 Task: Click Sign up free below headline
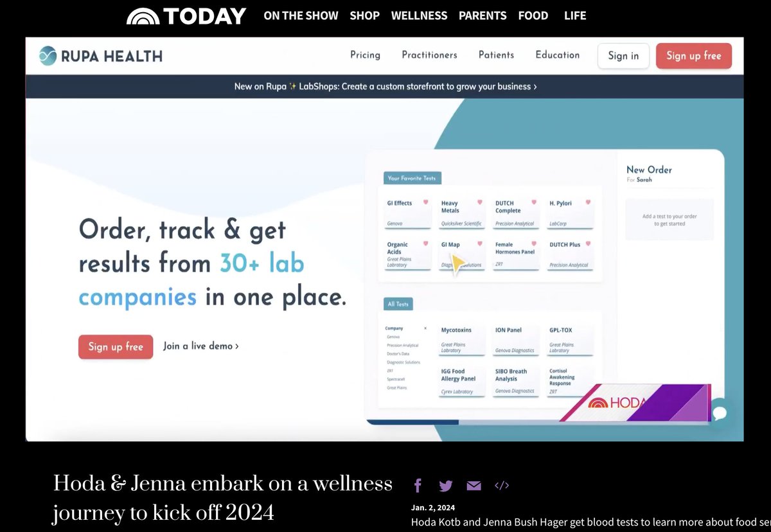pos(116,347)
